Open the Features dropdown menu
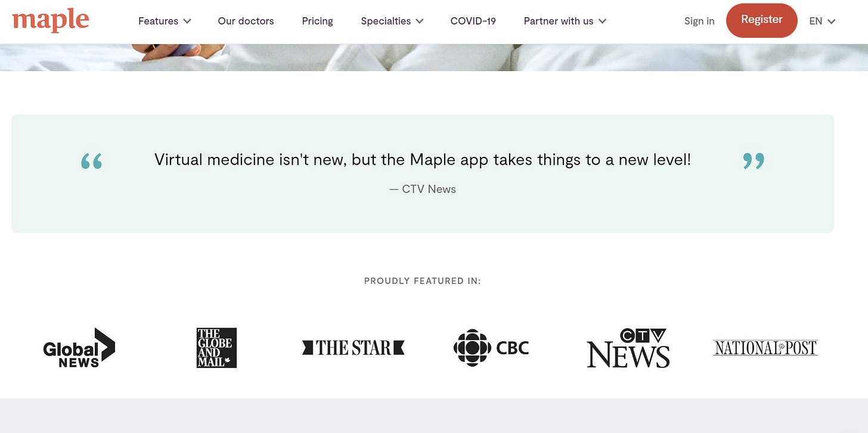Image resolution: width=868 pixels, height=433 pixels. pyautogui.click(x=165, y=21)
